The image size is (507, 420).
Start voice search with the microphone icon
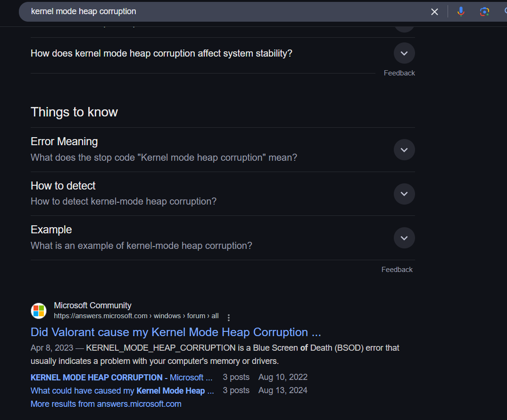click(x=461, y=12)
